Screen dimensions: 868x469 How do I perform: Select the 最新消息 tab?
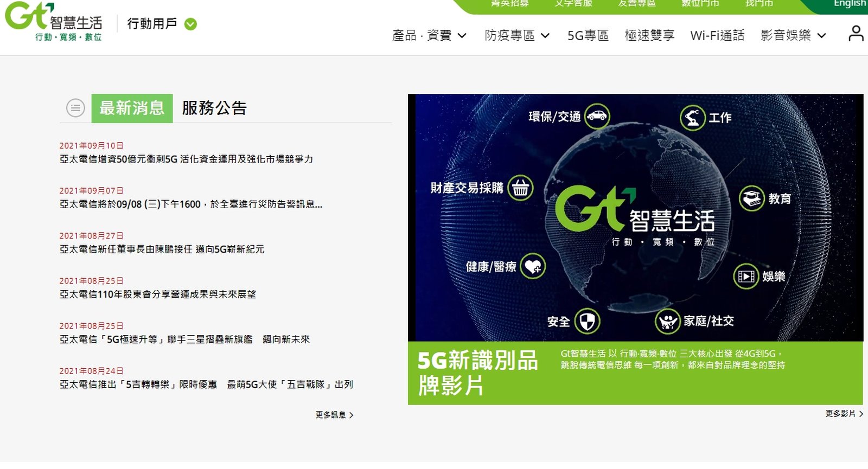[132, 108]
